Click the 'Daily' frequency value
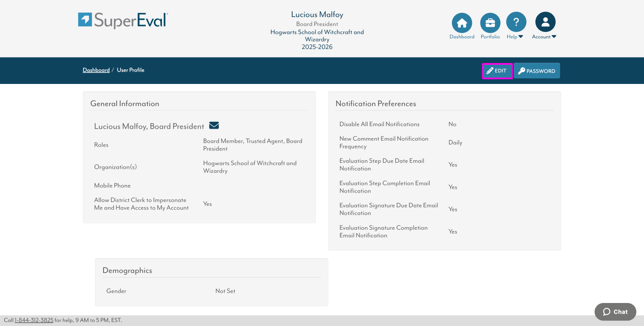 pyautogui.click(x=455, y=143)
